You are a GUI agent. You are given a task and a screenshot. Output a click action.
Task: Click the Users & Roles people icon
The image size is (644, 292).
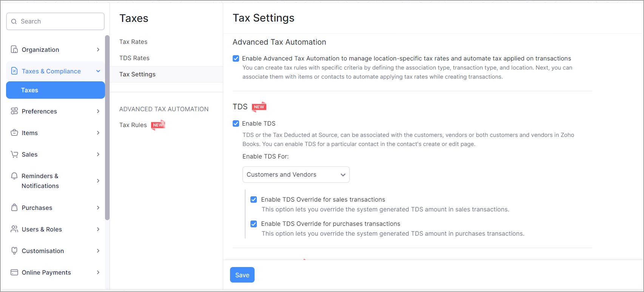click(x=14, y=229)
